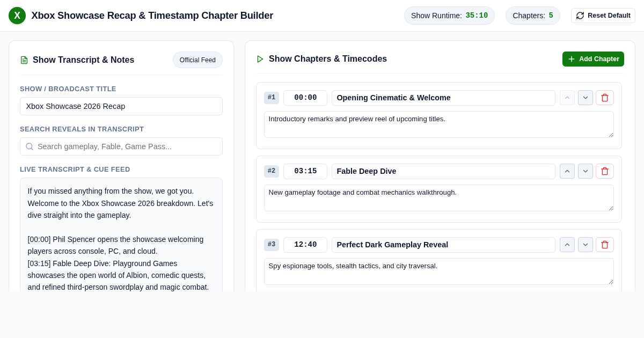Reset chapters to default
The width and height of the screenshot is (644, 338).
tap(603, 16)
